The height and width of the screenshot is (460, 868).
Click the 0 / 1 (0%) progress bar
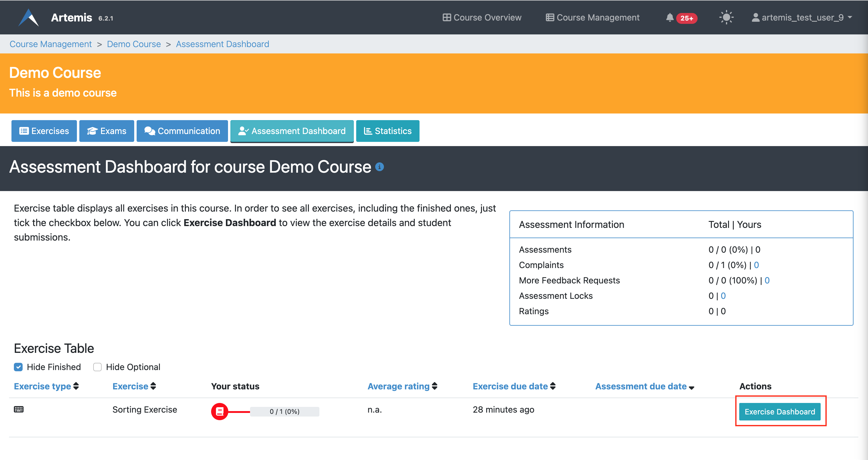(x=284, y=411)
